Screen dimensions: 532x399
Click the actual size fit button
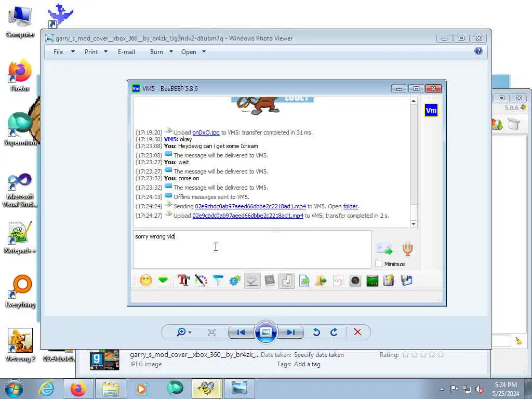click(211, 332)
